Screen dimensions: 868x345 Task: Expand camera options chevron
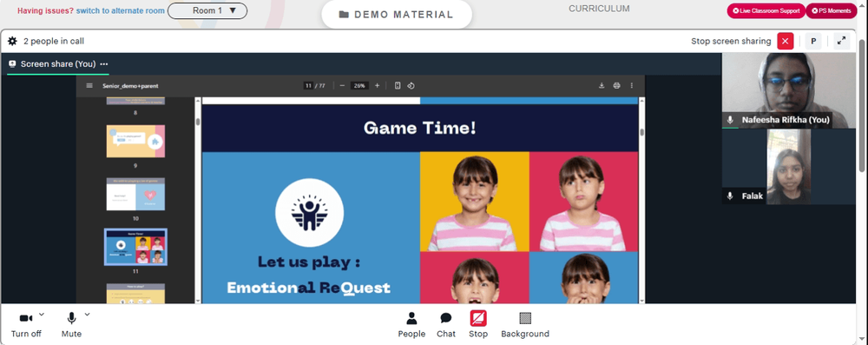pyautogui.click(x=42, y=315)
